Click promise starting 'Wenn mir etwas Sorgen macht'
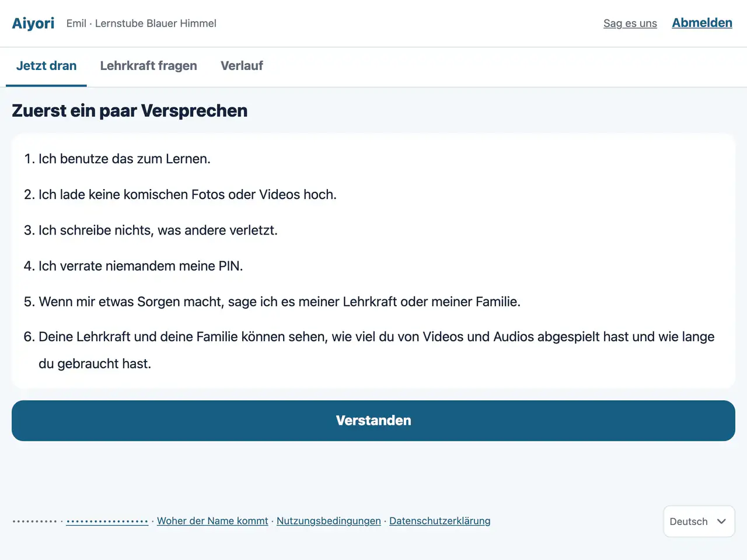The height and width of the screenshot is (560, 747). (x=280, y=302)
